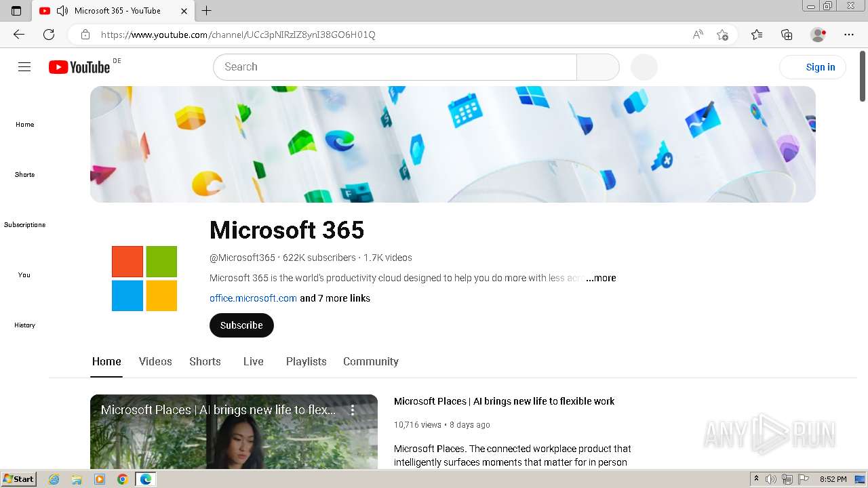Click the 8:52 PM system clock
Screen dimensions: 868x488
(833, 479)
